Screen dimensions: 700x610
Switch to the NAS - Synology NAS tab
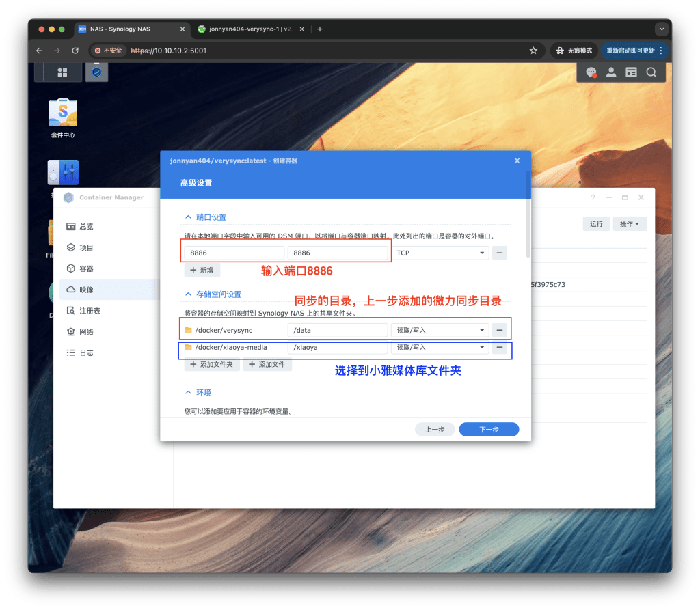pos(132,29)
